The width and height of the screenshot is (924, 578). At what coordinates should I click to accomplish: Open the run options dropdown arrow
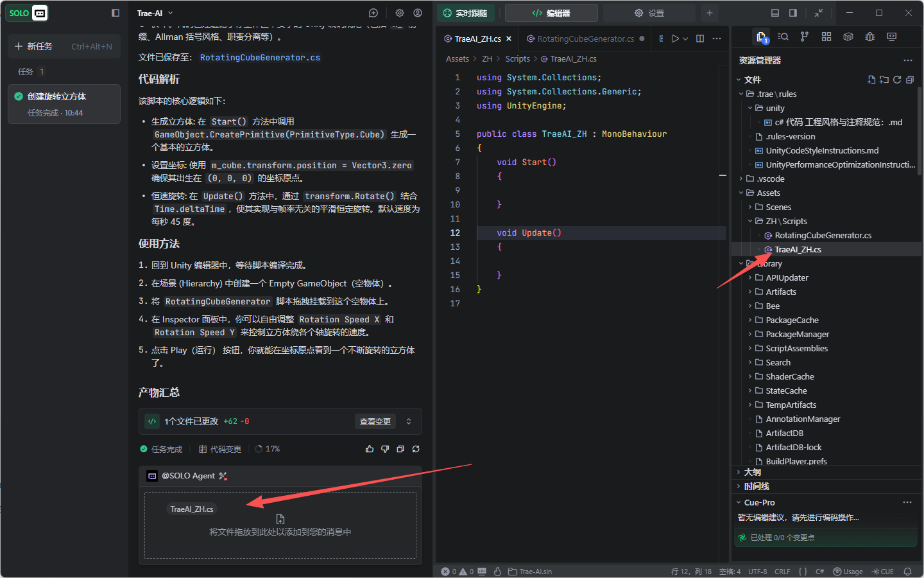(x=685, y=39)
